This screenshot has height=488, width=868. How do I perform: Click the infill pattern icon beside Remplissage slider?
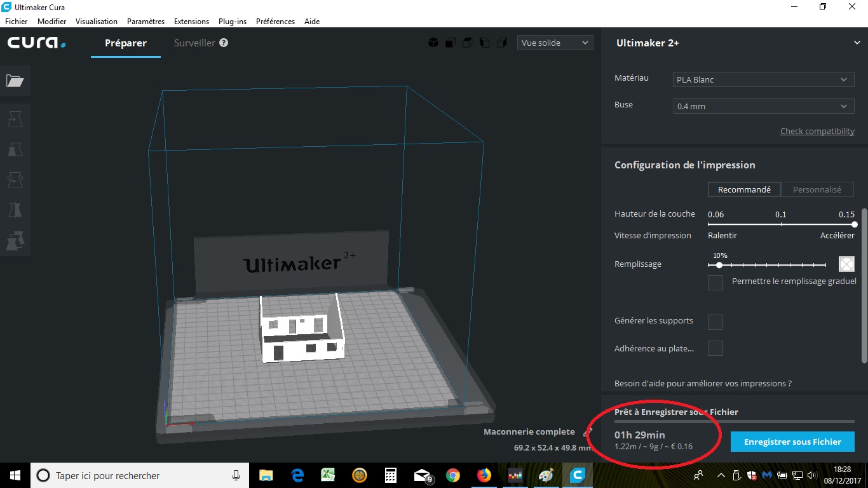tap(846, 264)
